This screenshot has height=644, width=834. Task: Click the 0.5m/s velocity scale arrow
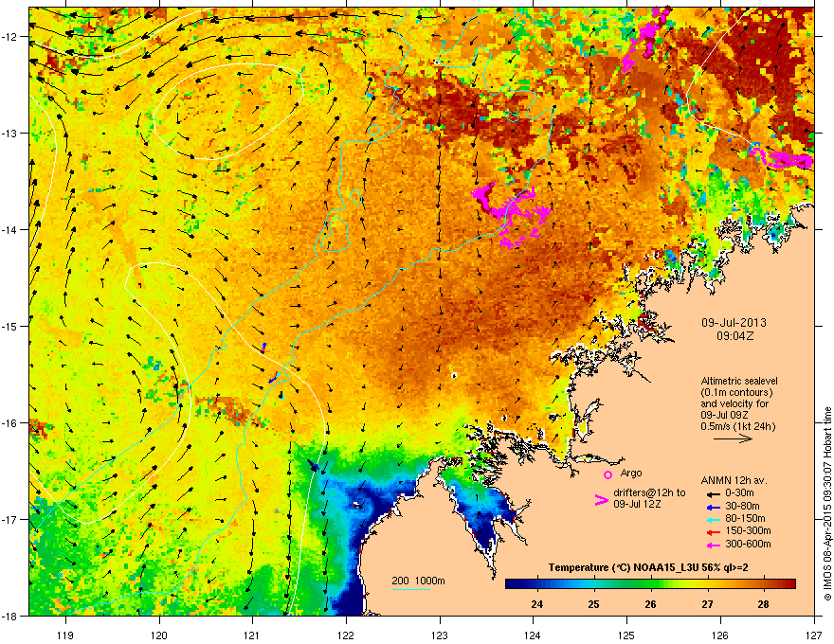[x=733, y=438]
